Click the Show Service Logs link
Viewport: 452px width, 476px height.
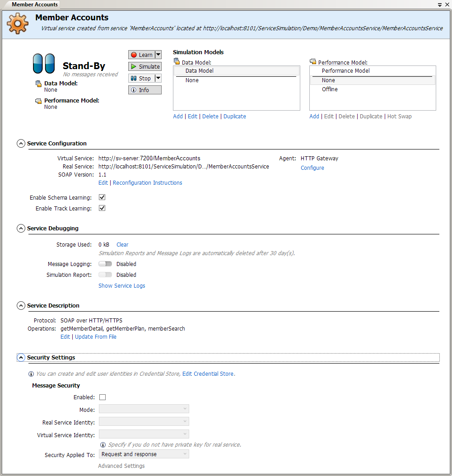coord(122,285)
